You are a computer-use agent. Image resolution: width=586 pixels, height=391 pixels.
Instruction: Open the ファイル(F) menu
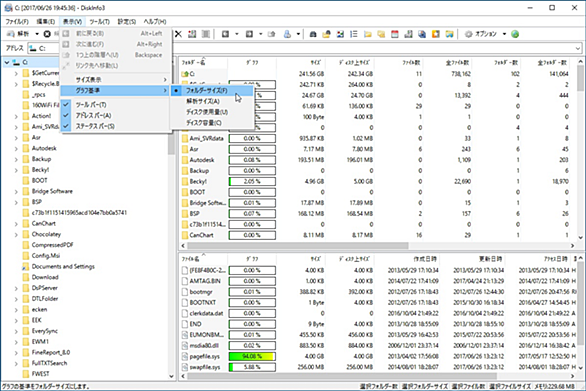coord(17,22)
